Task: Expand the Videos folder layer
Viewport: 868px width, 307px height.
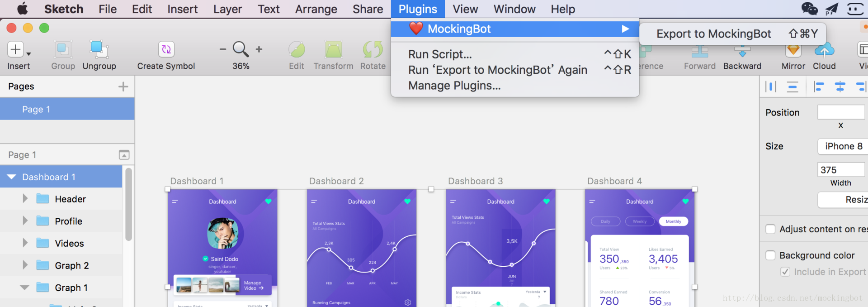Action: tap(25, 243)
